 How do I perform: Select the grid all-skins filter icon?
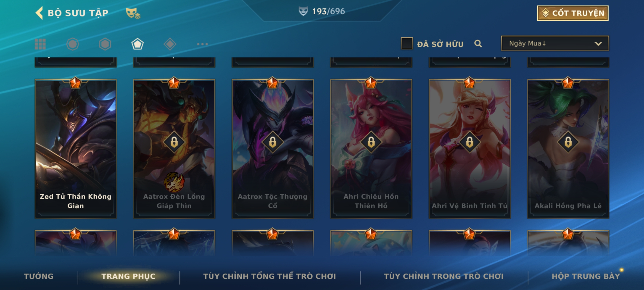[x=40, y=44]
